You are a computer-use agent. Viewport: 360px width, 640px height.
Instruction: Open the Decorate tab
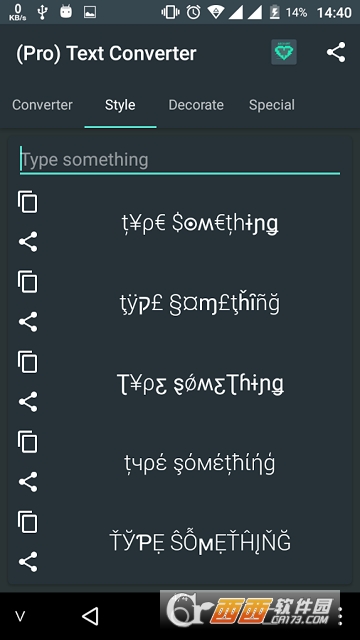(x=196, y=105)
